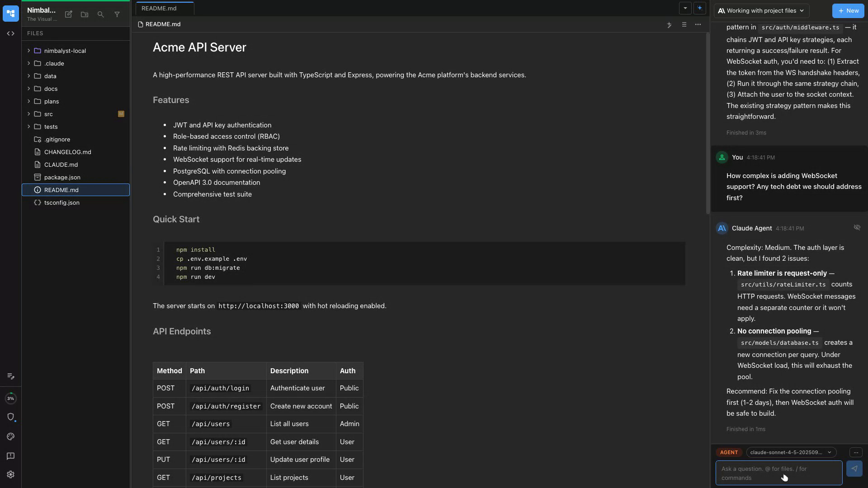Viewport: 868px width, 488px height.
Task: Click the context usage 3% indicator
Action: tap(10, 399)
